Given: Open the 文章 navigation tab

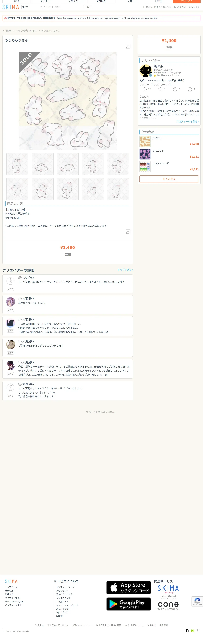Looking at the screenshot, I should coord(130,1).
